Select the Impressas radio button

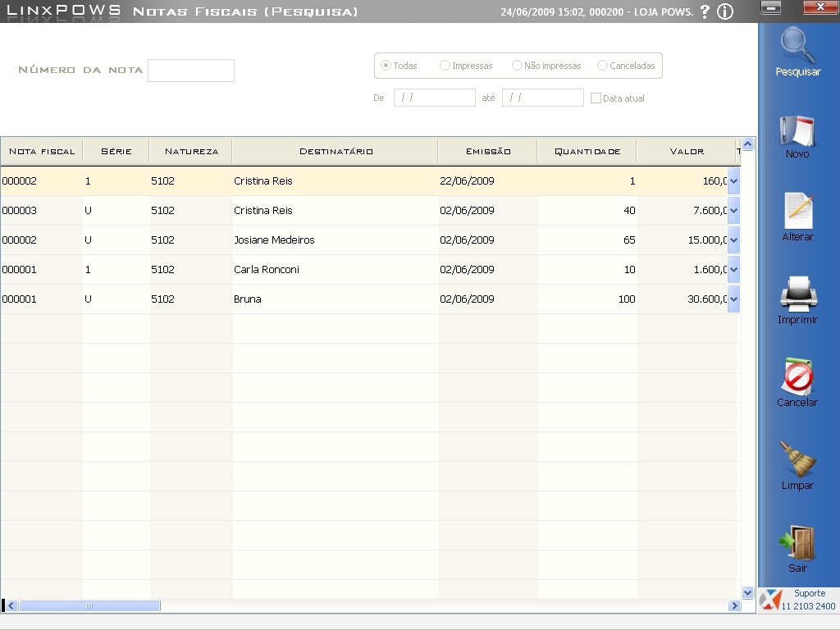[x=445, y=66]
